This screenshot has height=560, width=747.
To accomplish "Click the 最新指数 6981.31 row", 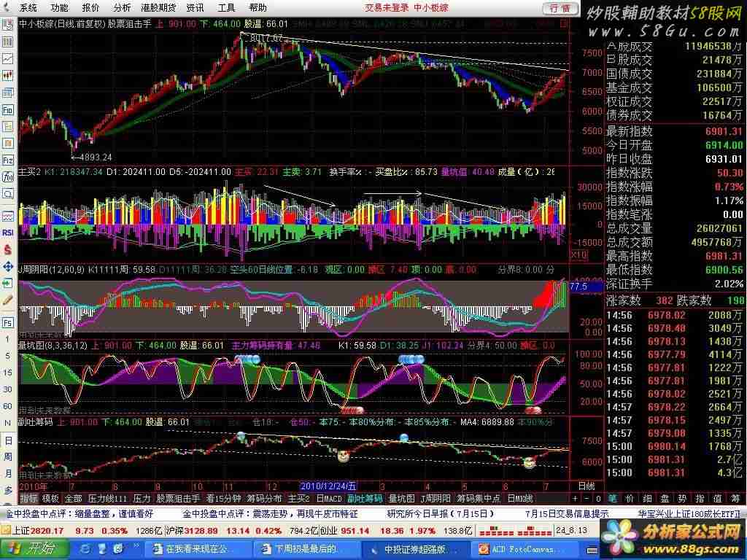I will tap(674, 131).
